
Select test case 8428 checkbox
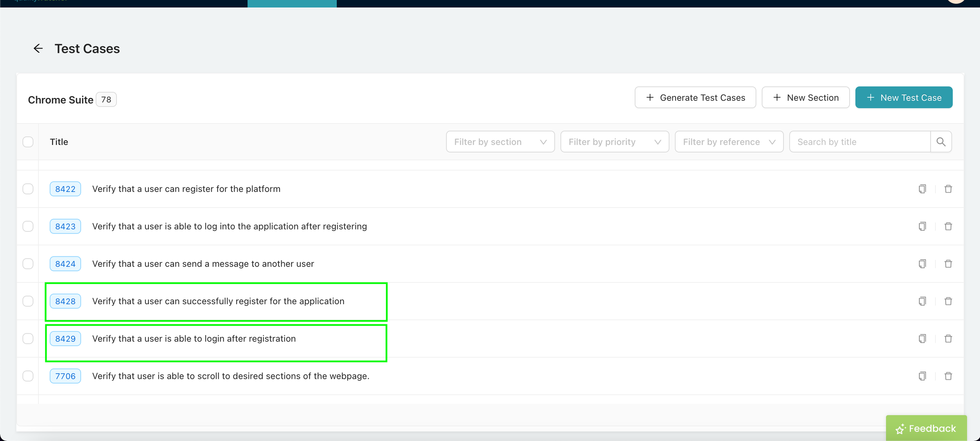[28, 301]
